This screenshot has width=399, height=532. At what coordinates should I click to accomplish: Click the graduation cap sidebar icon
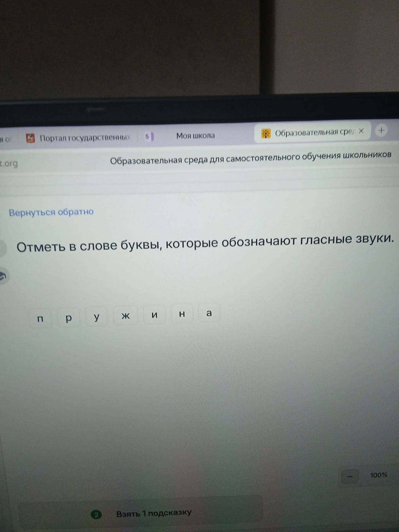tap(3, 276)
